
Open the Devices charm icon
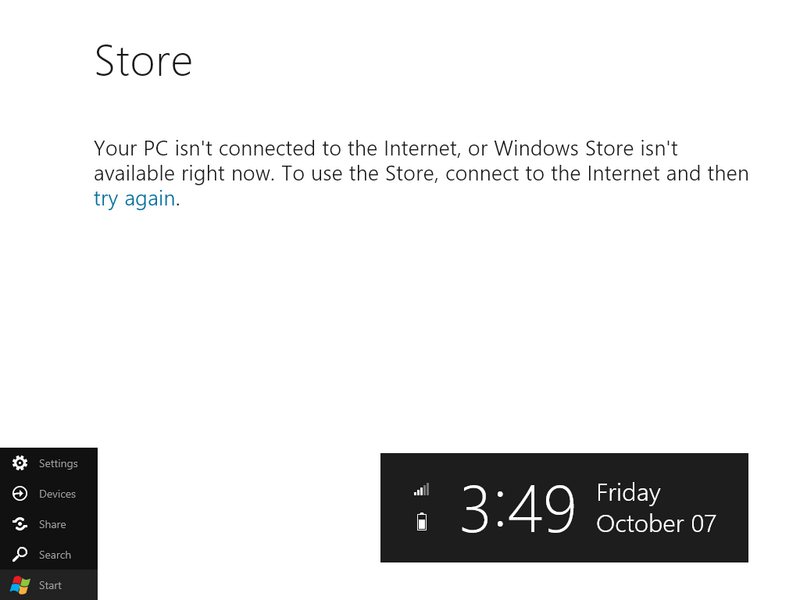19,494
